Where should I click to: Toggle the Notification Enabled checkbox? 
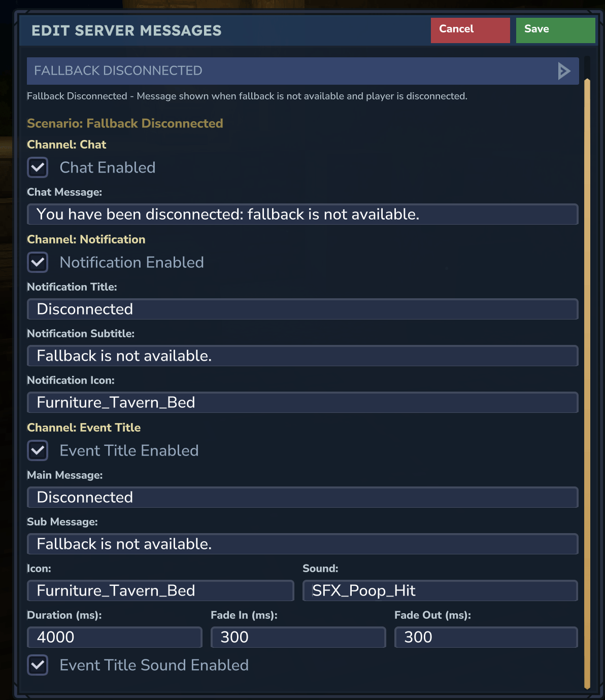tap(38, 262)
